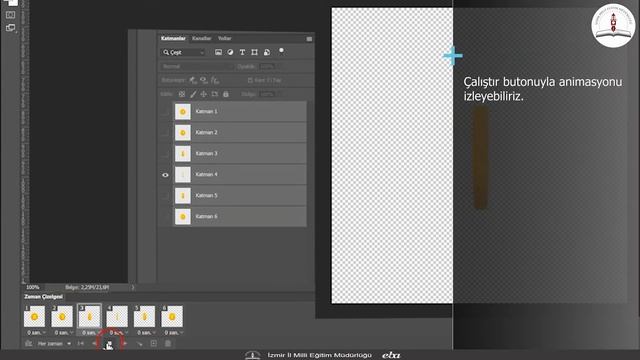Screen dimensions: 640x360
Task: Select the Katman 4 layer row
Action: (x=240, y=175)
